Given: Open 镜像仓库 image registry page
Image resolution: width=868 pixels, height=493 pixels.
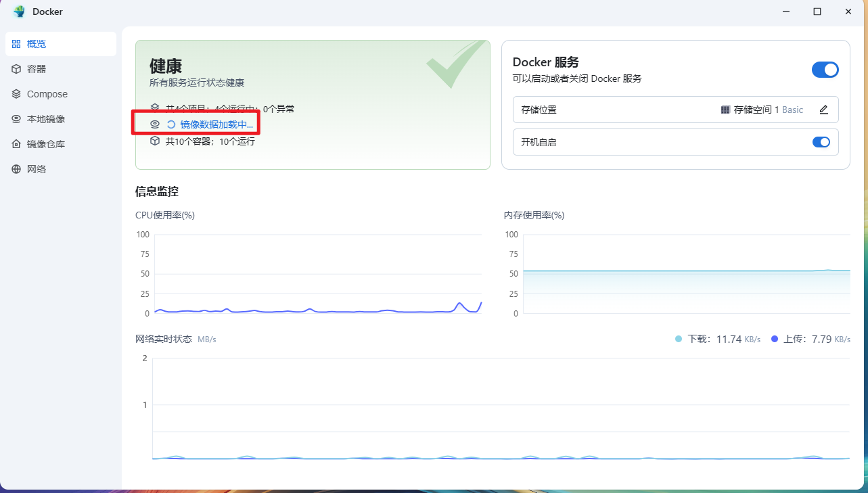Looking at the screenshot, I should click(60, 144).
